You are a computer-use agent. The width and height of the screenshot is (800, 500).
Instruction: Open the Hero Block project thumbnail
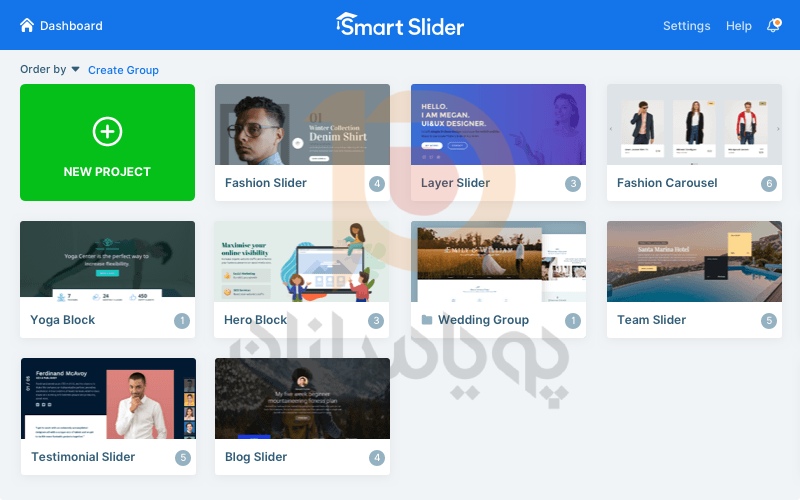pos(302,261)
